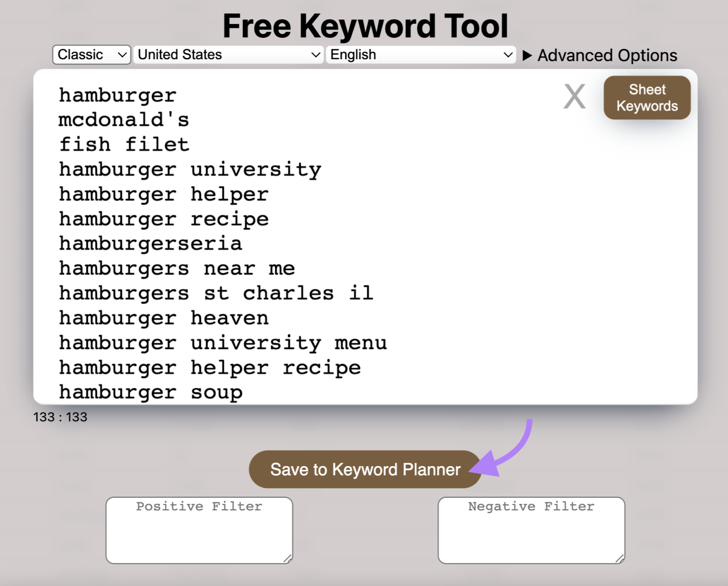Select the keyword 'fish filet'
Screen dimensions: 728x586
[124, 144]
